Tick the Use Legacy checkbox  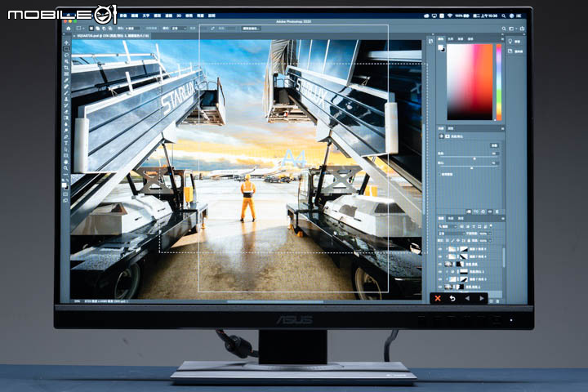pyautogui.click(x=439, y=175)
